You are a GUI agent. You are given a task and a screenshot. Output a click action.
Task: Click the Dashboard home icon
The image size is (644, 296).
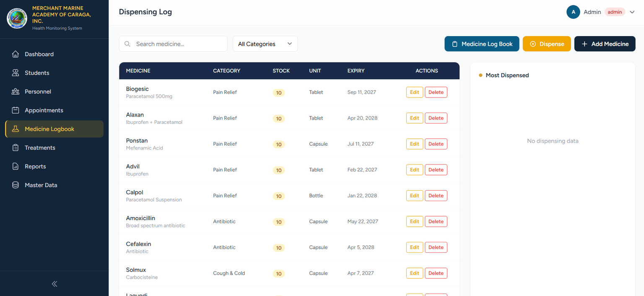click(16, 54)
